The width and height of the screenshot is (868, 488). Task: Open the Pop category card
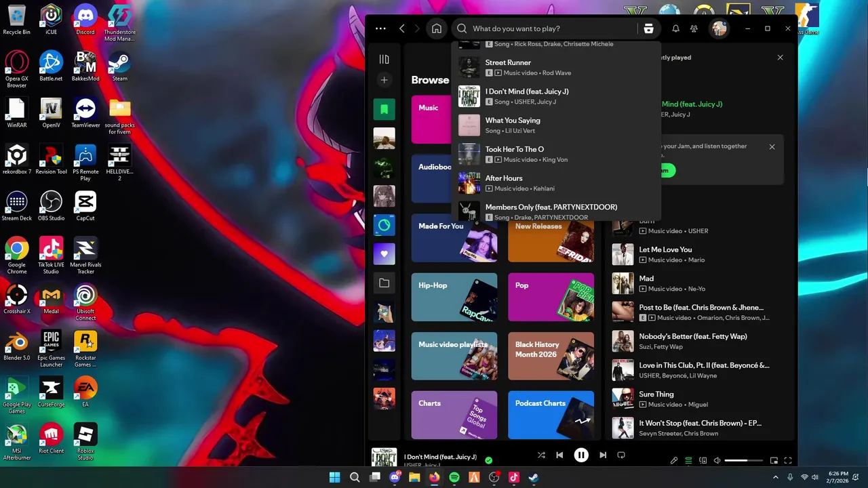[x=551, y=297]
